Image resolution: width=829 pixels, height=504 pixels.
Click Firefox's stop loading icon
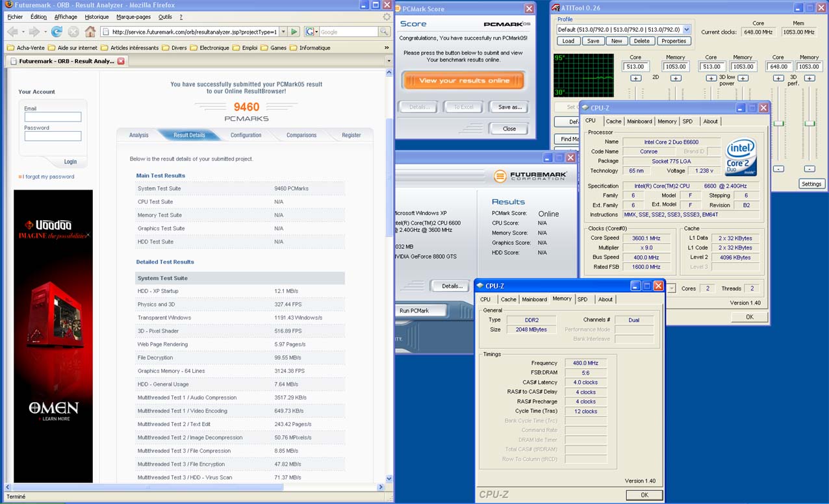click(73, 32)
